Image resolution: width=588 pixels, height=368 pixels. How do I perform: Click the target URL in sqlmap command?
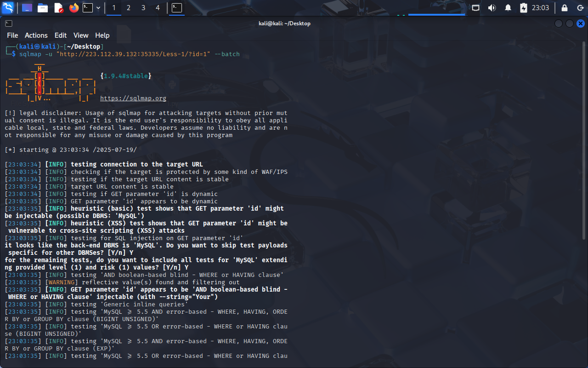point(133,54)
